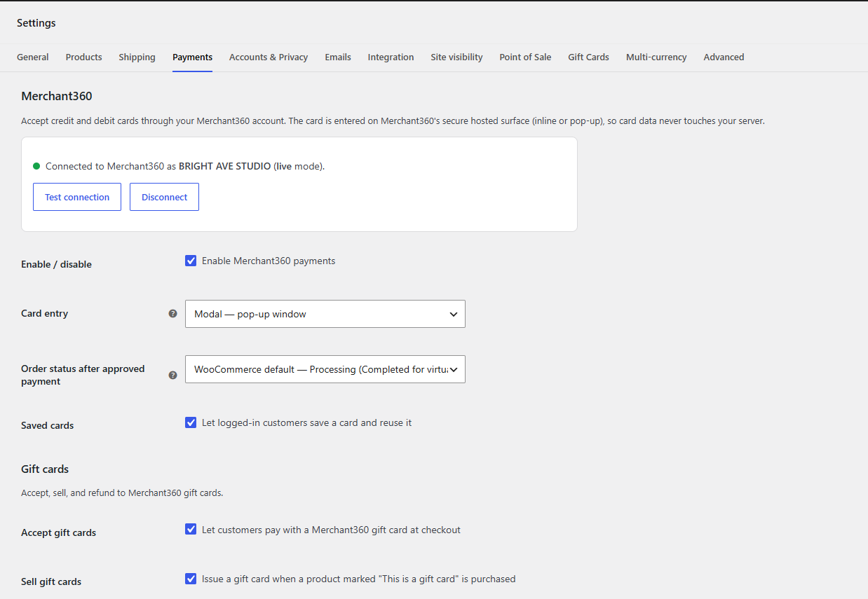868x599 pixels.
Task: Click the Merchant360 section heading
Action: [x=57, y=97]
